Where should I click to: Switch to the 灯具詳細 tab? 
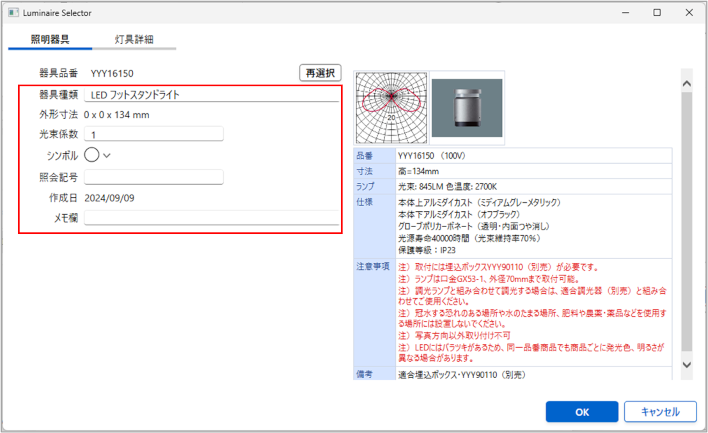[132, 39]
